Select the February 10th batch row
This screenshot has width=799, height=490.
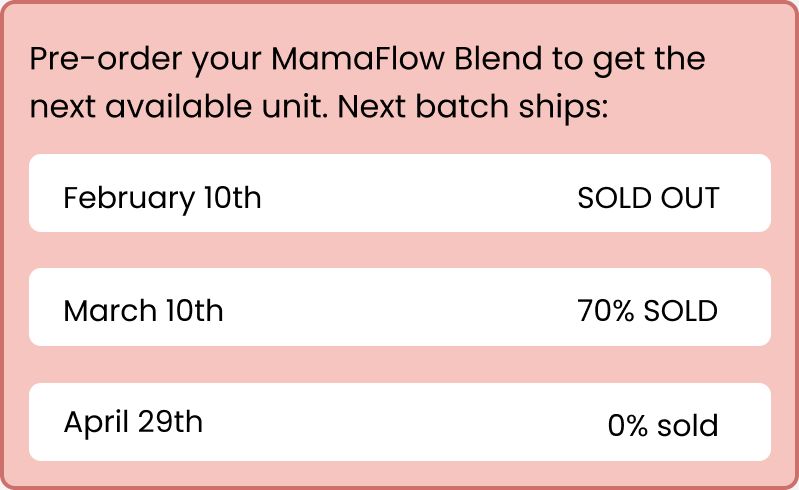(400, 193)
